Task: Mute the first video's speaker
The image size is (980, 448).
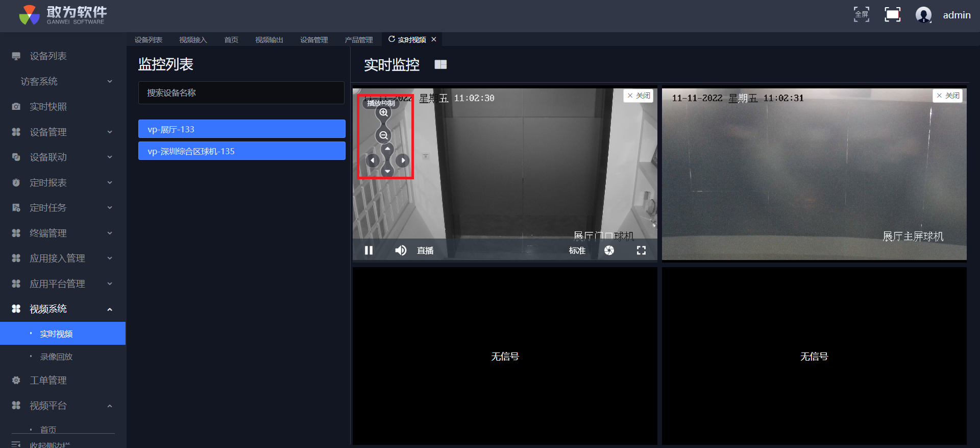Action: click(401, 250)
